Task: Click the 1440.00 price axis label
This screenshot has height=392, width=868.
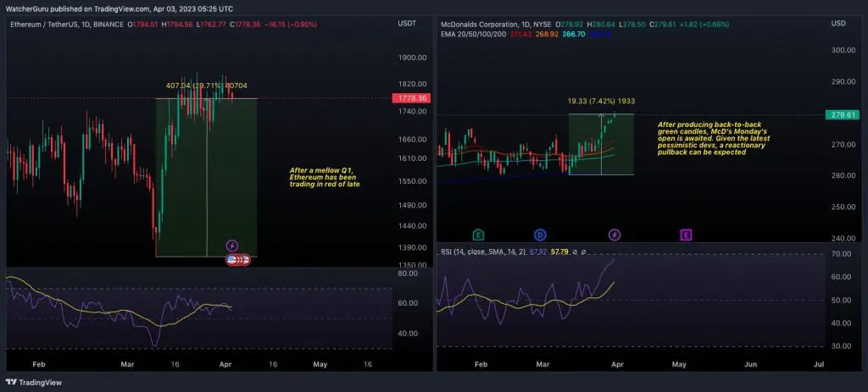Action: 413,226
